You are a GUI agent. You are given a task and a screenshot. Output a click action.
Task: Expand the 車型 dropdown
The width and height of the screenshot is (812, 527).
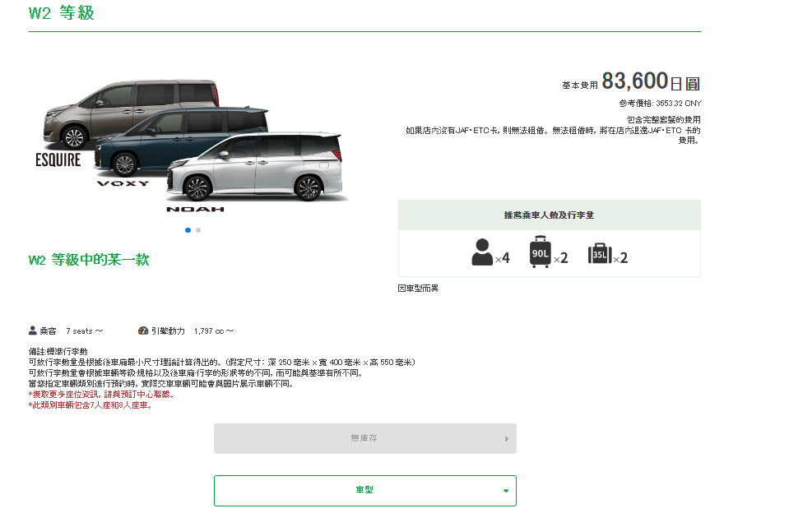[x=365, y=490]
